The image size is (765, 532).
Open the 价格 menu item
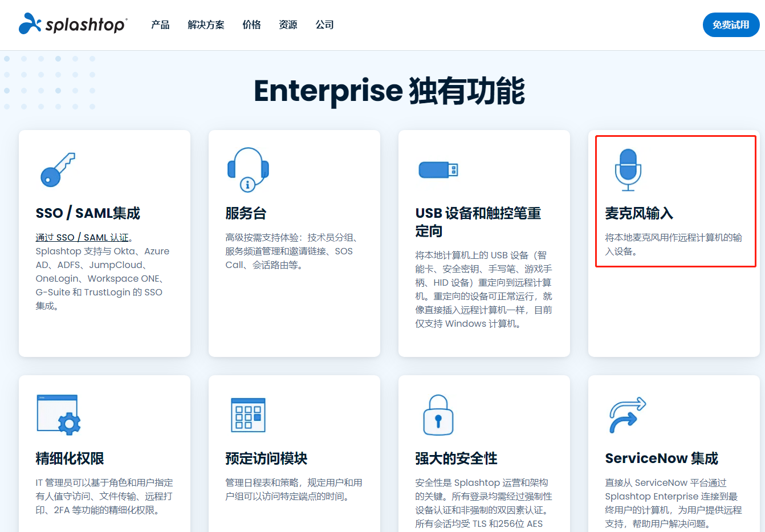251,25
